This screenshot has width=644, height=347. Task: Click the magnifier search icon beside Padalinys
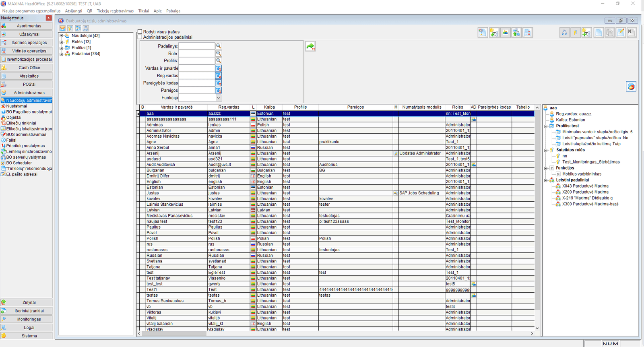coord(219,46)
